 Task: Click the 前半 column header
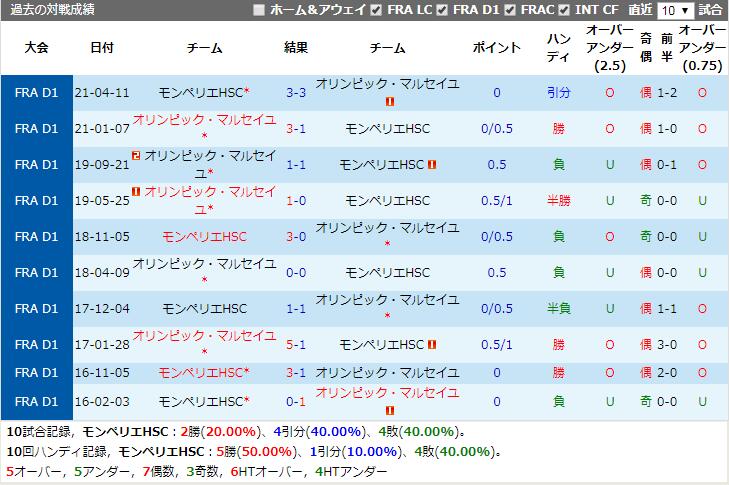coord(667,47)
